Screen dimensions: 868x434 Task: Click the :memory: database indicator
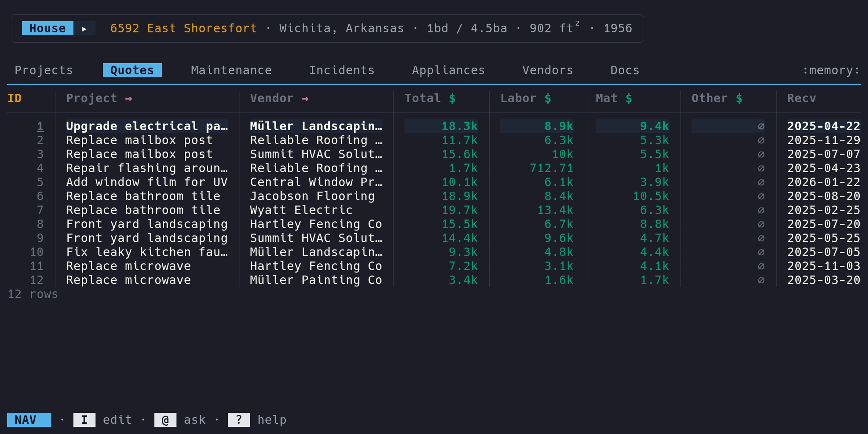830,70
